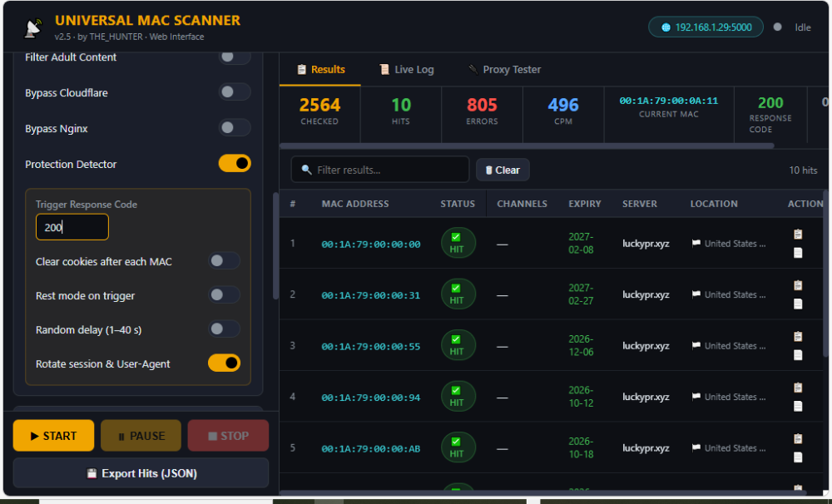Click the PAUSE button
Viewport: 832px width, 504px height.
click(141, 436)
